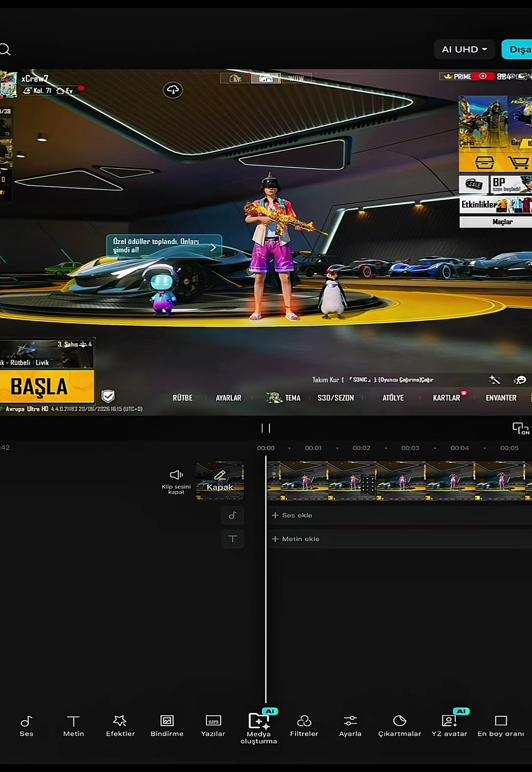Open the Ayarla adjustment tool
532x772 pixels.
(x=350, y=726)
